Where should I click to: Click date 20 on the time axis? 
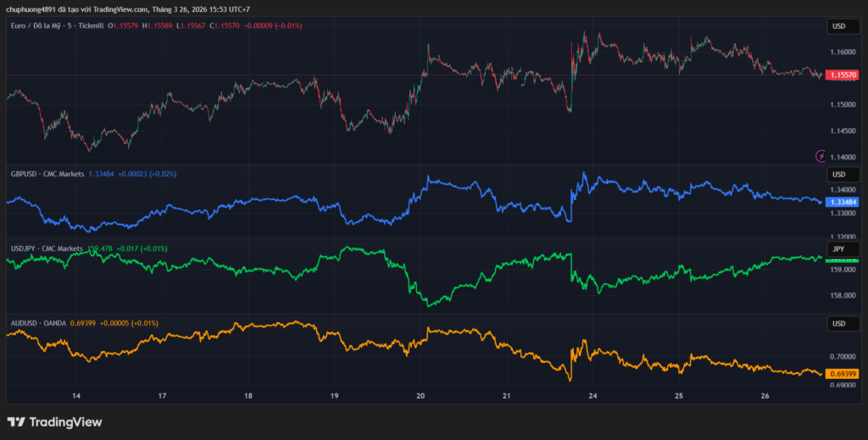(421, 396)
